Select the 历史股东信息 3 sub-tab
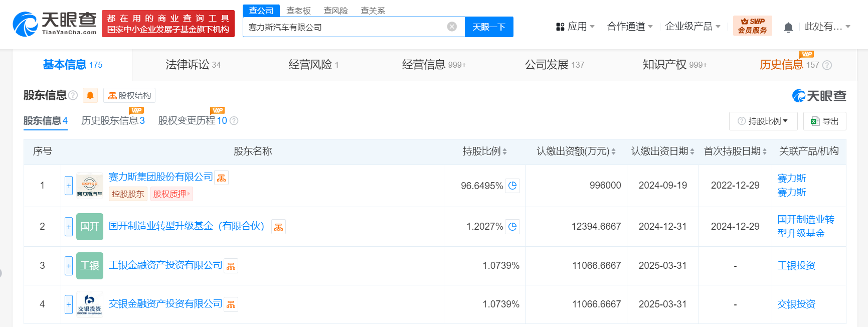The height and width of the screenshot is (327, 868). 113,121
